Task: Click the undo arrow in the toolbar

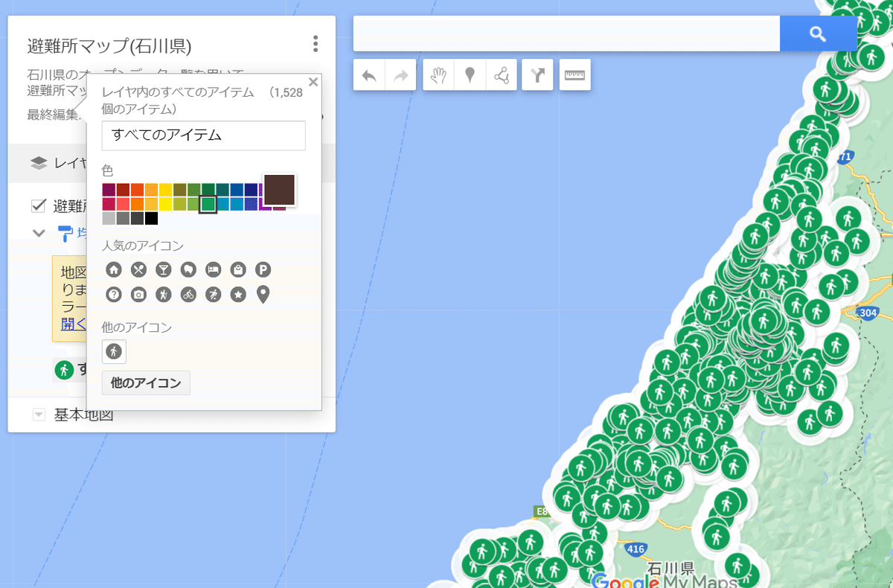Action: (369, 75)
